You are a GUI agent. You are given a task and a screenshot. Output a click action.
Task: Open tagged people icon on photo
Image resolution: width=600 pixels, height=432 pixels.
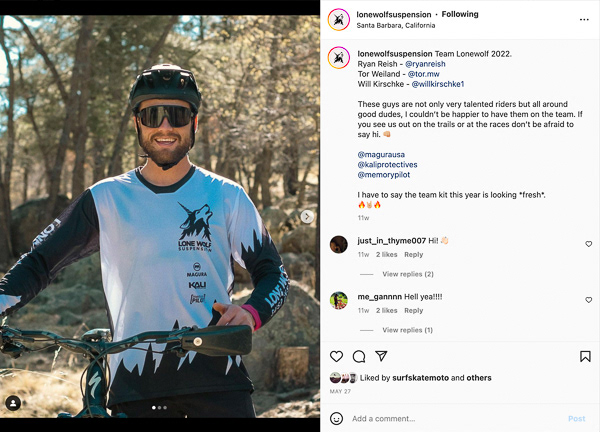click(x=13, y=403)
